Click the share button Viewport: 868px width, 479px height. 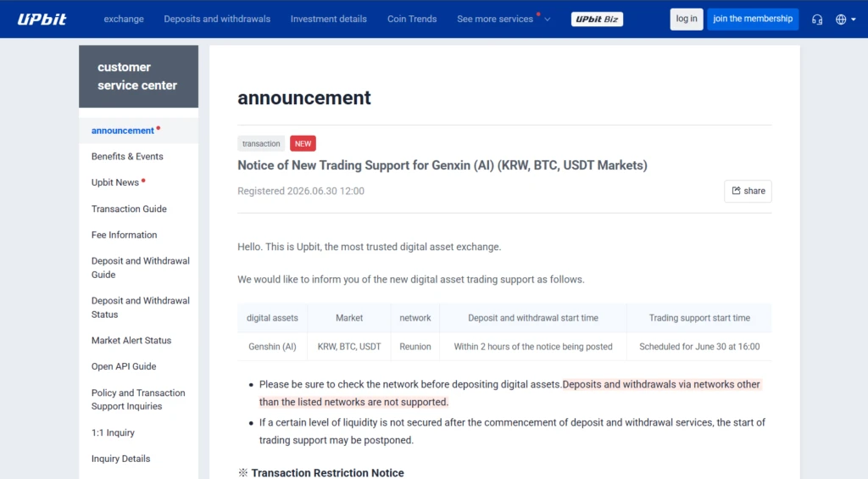[748, 191]
